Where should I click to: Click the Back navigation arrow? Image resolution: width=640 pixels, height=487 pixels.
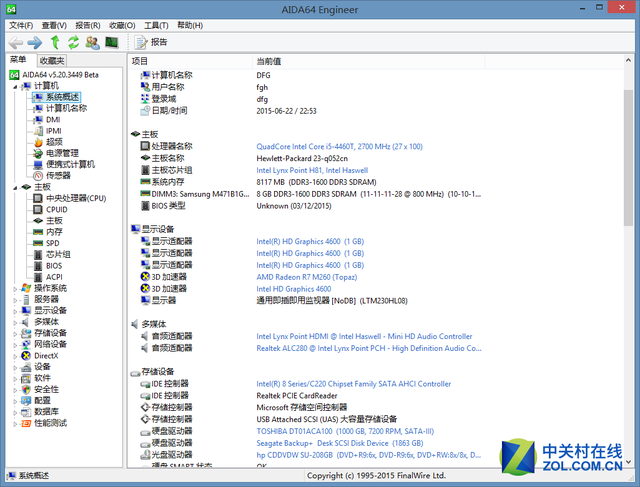point(16,42)
